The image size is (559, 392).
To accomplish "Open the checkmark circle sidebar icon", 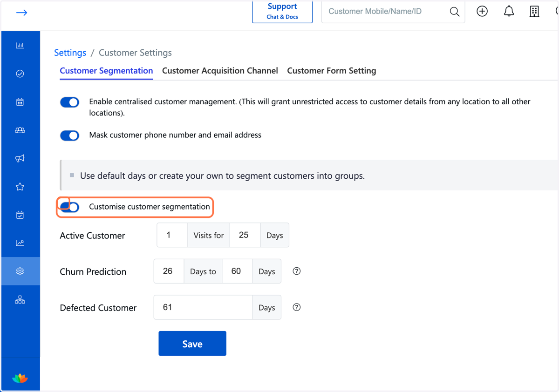I will (x=20, y=74).
